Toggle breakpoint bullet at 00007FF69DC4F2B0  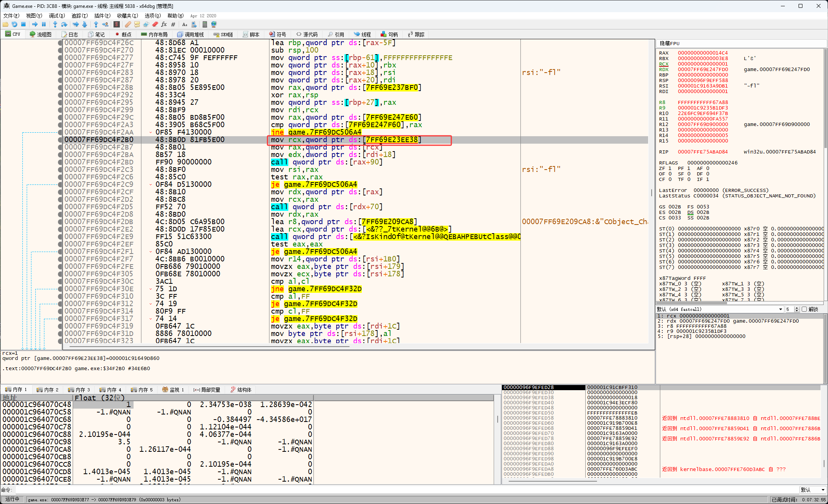(x=60, y=140)
